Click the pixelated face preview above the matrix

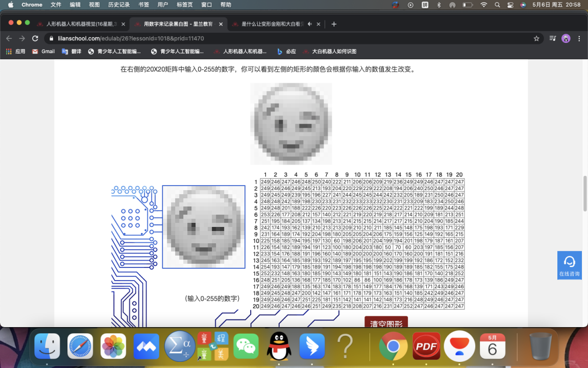coord(291,124)
